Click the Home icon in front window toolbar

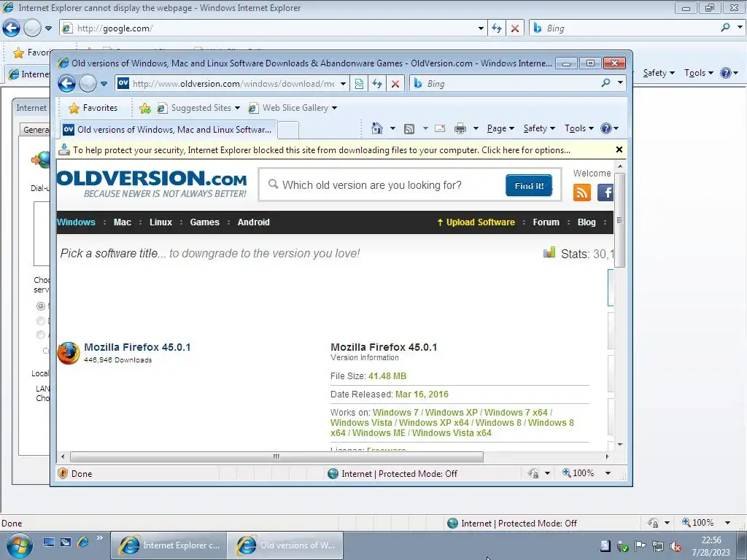coord(377,128)
